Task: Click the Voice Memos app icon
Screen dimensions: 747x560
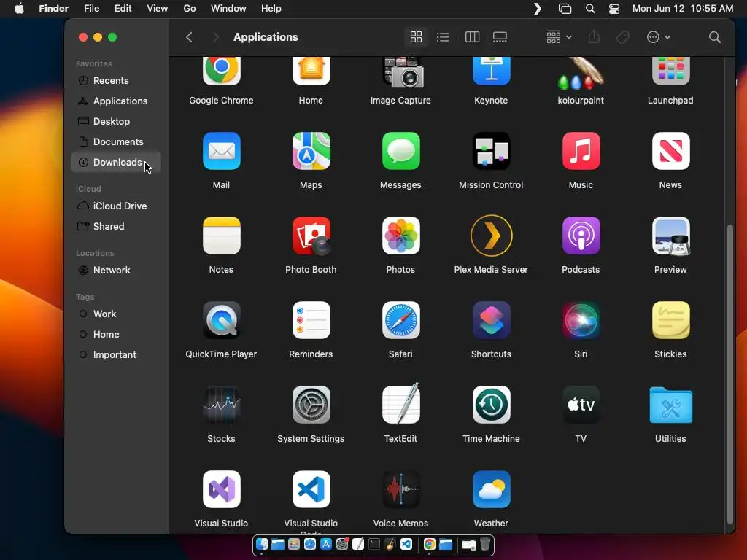Action: pos(400,489)
